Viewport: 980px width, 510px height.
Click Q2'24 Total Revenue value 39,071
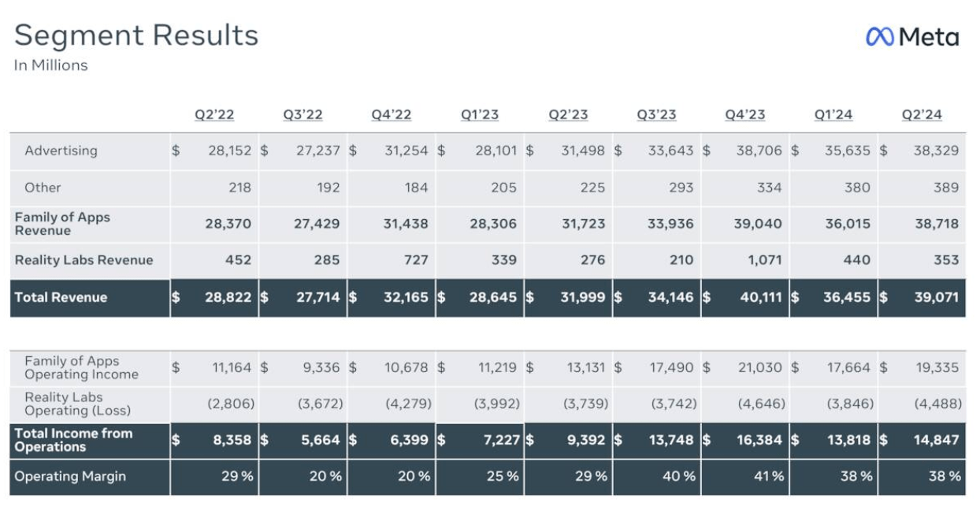tap(936, 298)
